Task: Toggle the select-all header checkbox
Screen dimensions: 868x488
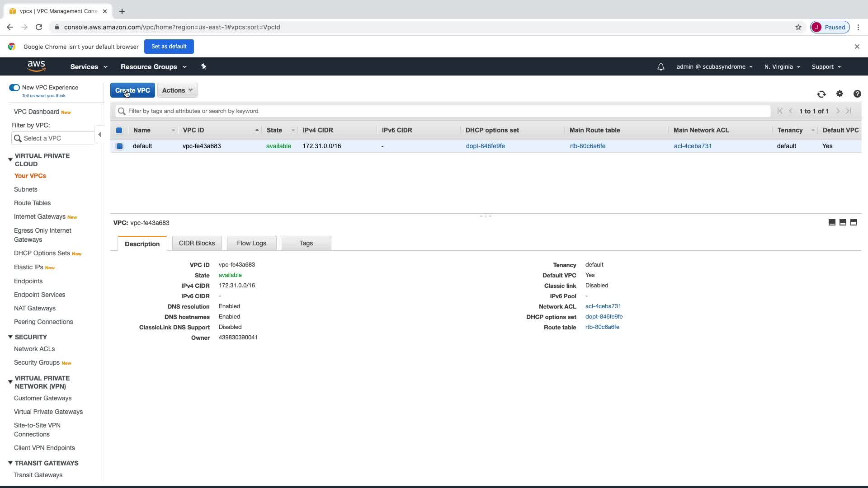Action: [119, 130]
